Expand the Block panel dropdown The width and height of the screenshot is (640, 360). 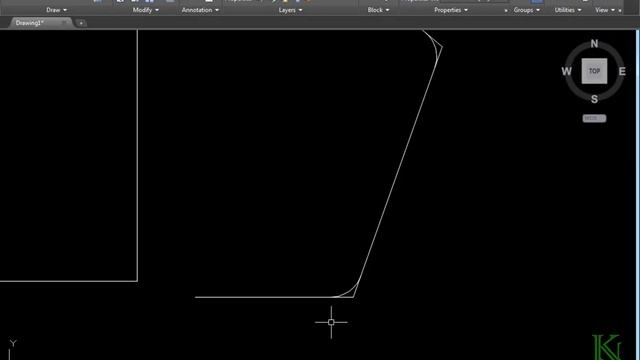pos(378,10)
